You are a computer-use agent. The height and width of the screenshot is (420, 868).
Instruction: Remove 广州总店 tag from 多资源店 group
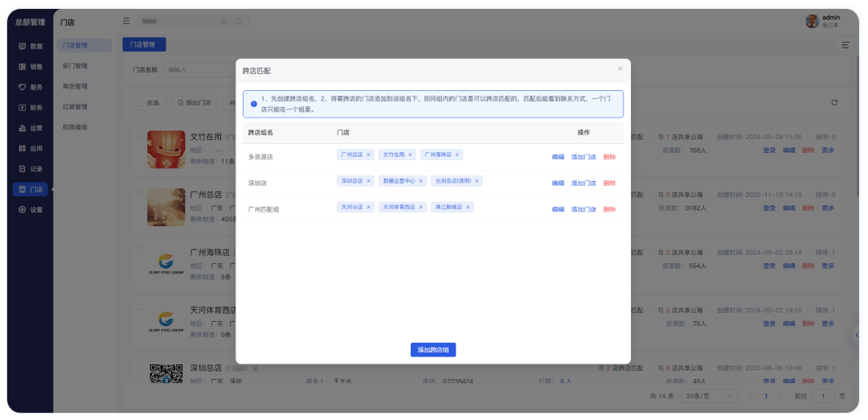click(x=369, y=154)
